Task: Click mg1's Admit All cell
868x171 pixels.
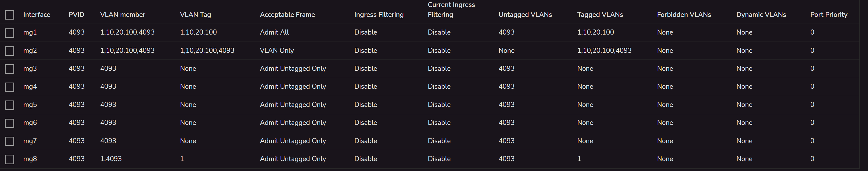Action: [274, 32]
